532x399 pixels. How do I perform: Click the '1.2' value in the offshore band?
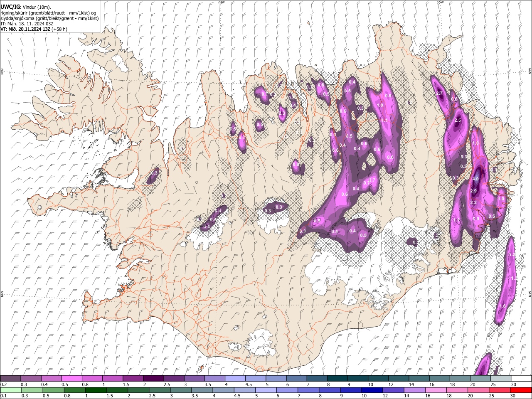512,254
